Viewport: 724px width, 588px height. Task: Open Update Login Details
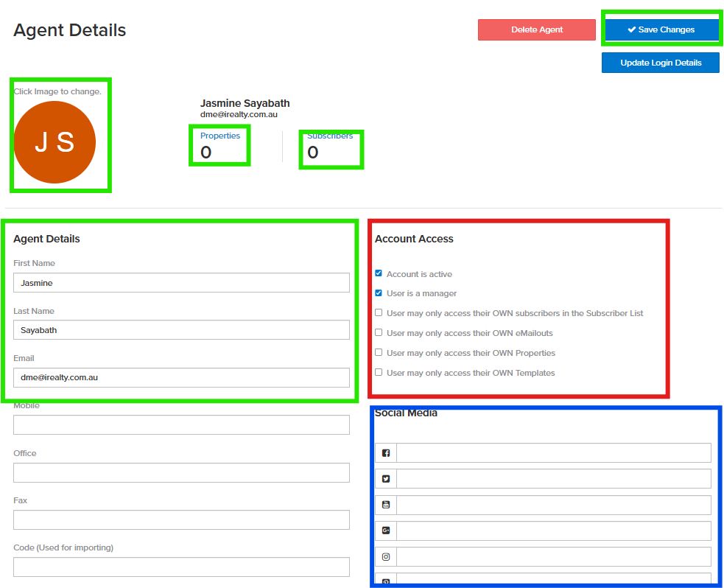click(660, 63)
